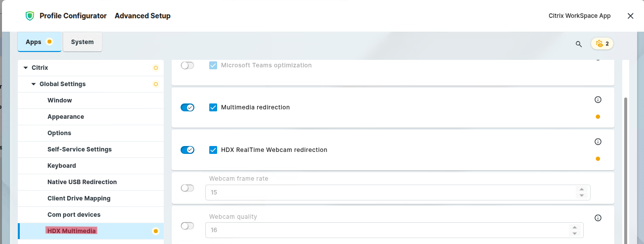Screen dimensions: 644x244
Task: Uncheck the Multimedia redirection checkbox
Action: pos(213,107)
